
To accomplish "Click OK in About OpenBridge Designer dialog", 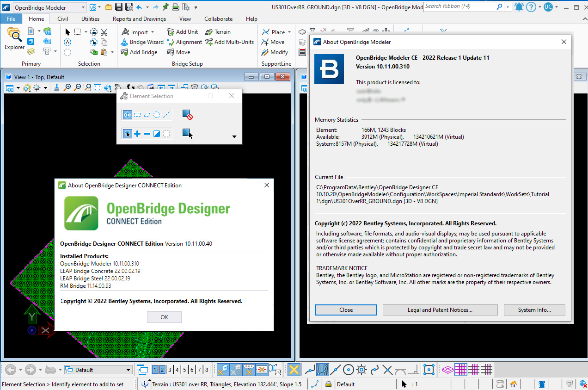I will (x=164, y=317).
